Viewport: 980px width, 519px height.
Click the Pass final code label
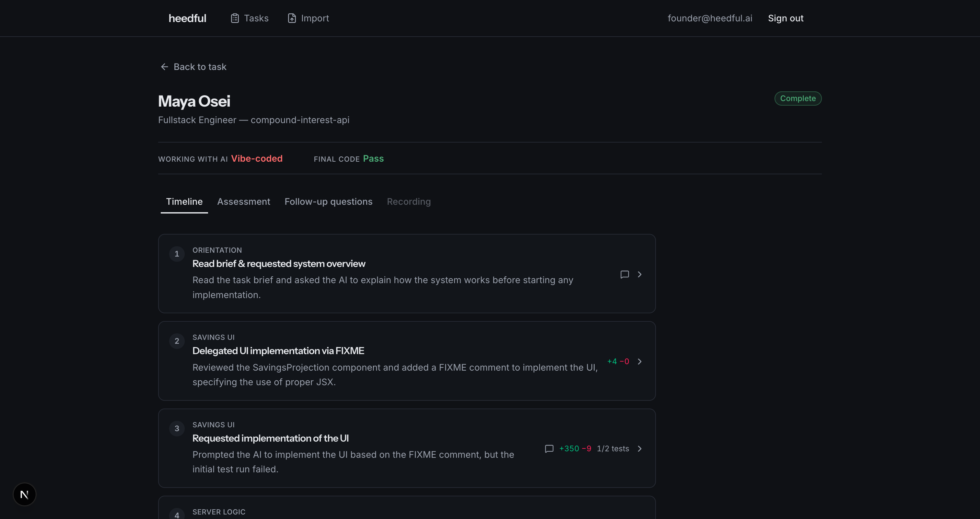373,158
